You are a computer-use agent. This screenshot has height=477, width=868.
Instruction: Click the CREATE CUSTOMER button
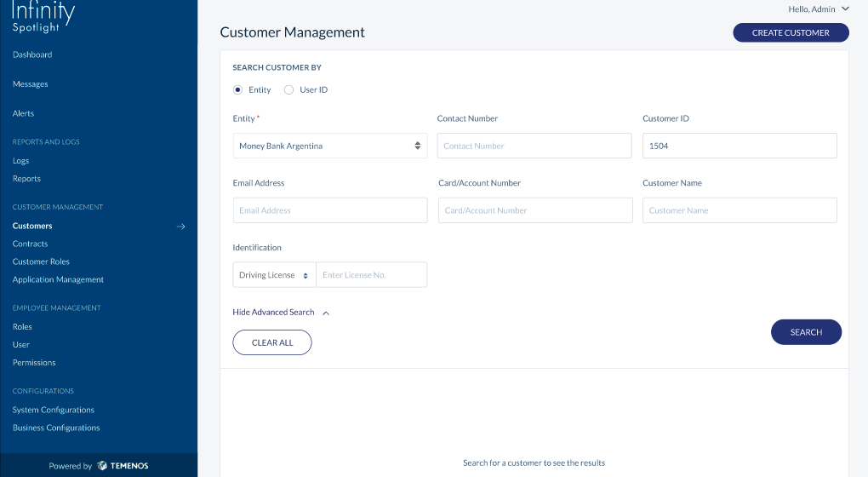coord(791,32)
